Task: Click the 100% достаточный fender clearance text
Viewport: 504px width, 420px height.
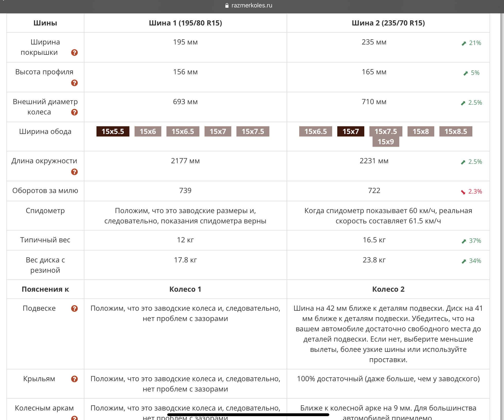Action: click(x=388, y=379)
